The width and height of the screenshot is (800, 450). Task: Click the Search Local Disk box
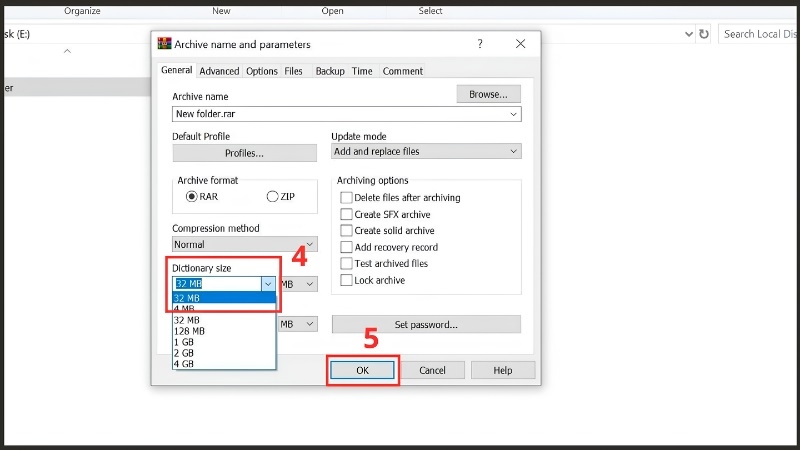click(x=759, y=34)
